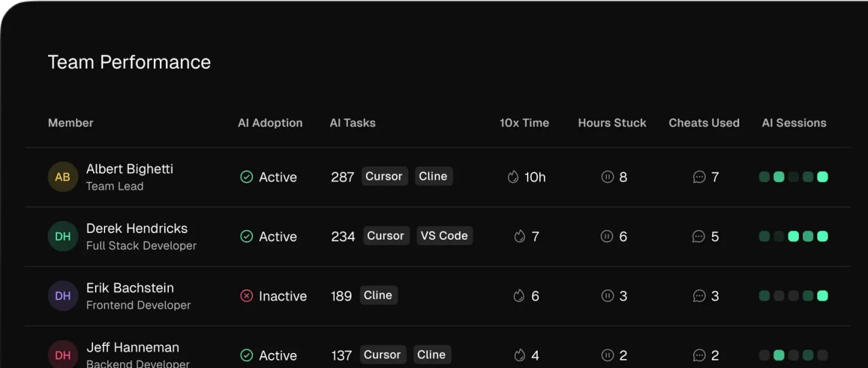Click the green Active checkmark for Albert
Viewport: 868px width, 368px height.
coord(247,177)
